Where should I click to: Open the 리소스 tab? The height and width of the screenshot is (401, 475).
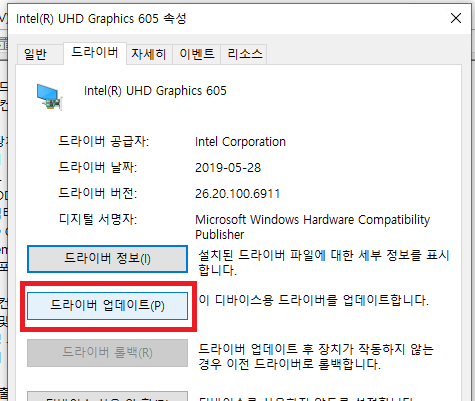[244, 54]
